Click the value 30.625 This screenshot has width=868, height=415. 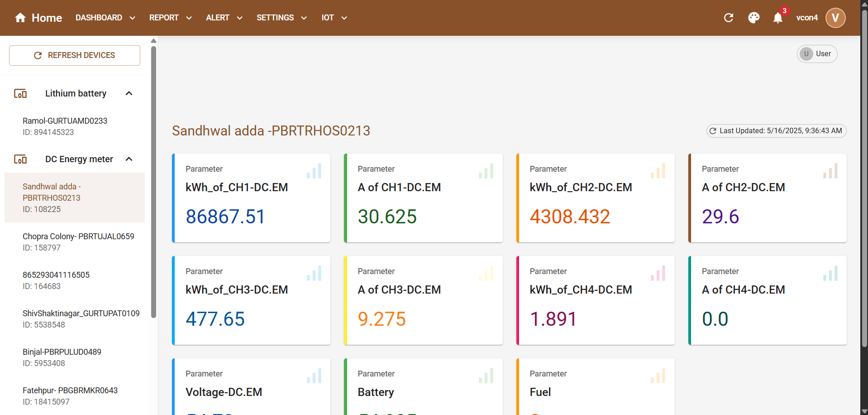click(x=387, y=217)
